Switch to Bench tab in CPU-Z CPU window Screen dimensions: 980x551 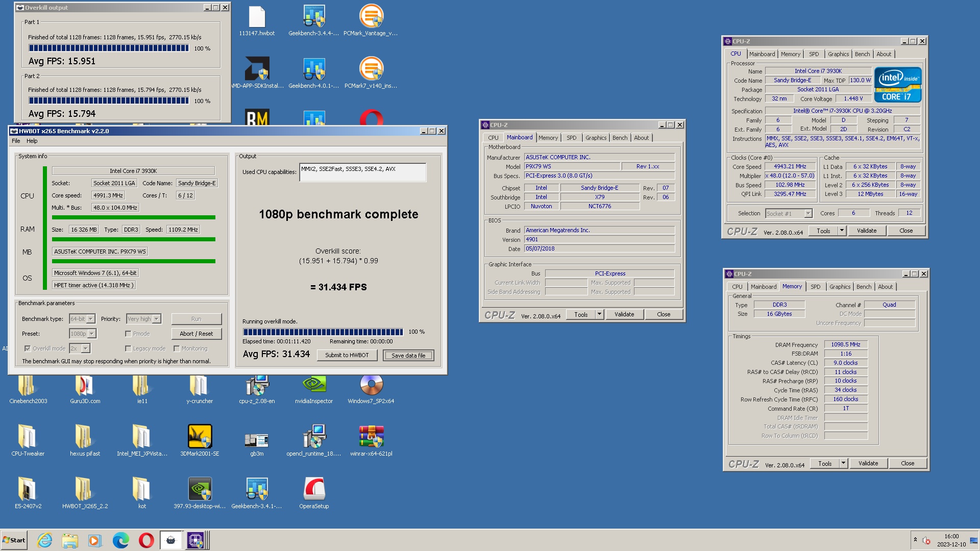pos(862,54)
